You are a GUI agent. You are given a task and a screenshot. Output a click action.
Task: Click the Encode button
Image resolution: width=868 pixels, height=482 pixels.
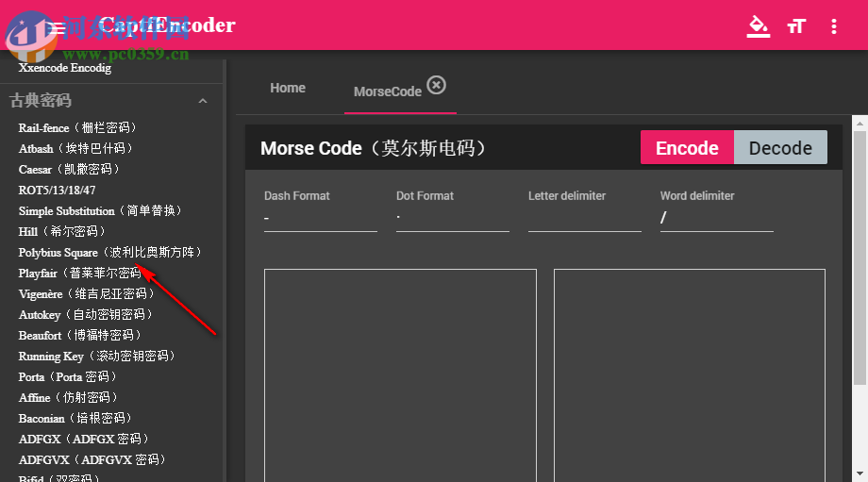(687, 148)
